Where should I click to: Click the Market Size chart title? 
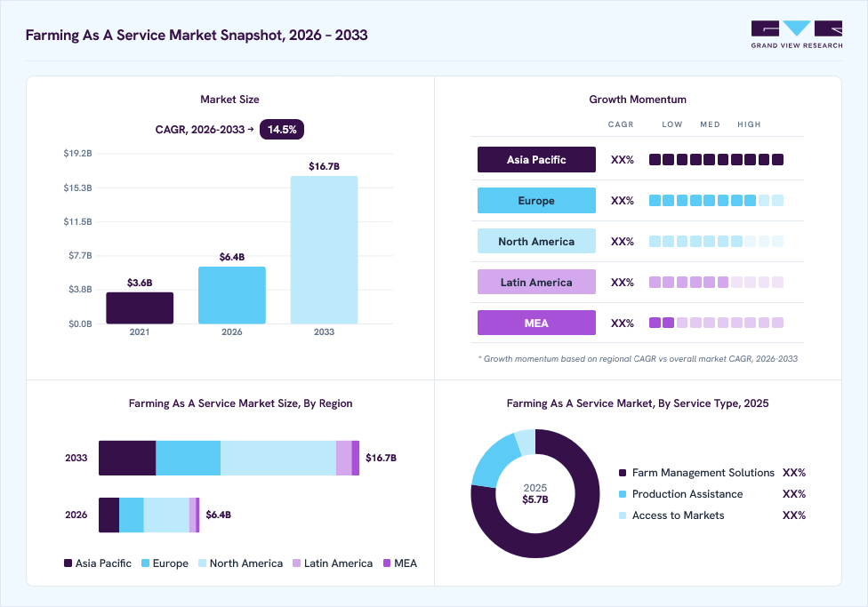[229, 100]
